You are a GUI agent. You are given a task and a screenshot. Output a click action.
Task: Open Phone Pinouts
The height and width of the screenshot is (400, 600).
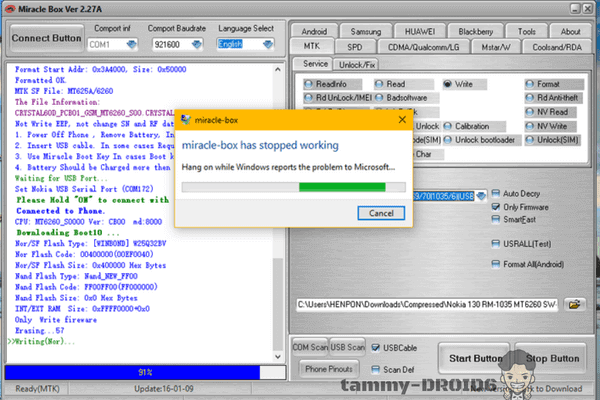(329, 369)
